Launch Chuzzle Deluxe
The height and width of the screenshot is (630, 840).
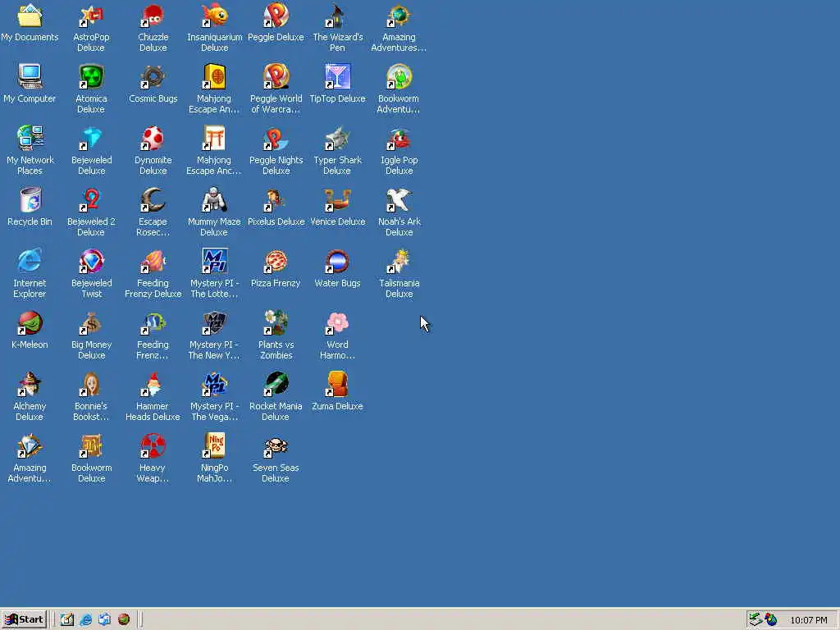(x=153, y=16)
